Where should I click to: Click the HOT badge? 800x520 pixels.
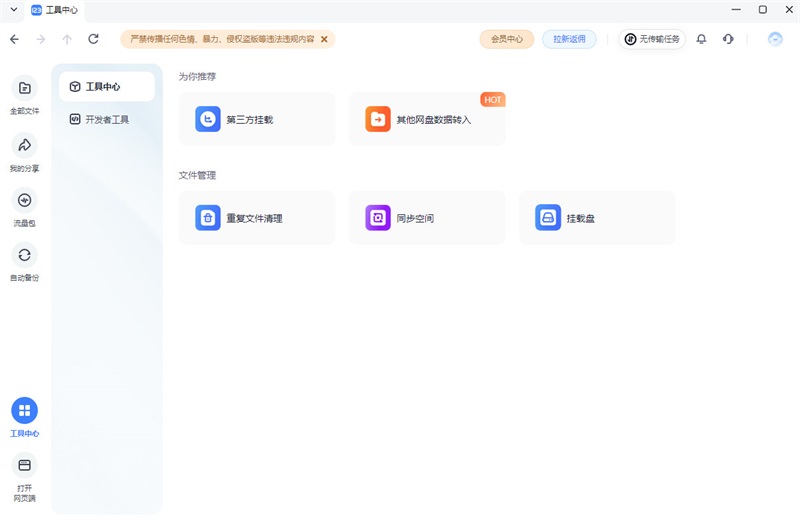click(492, 100)
